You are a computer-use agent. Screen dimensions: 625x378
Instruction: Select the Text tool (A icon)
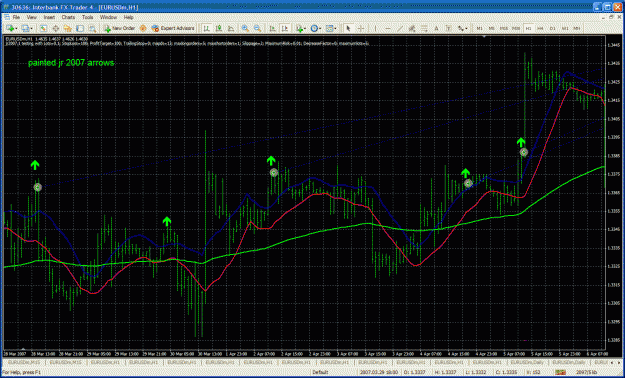[436, 28]
